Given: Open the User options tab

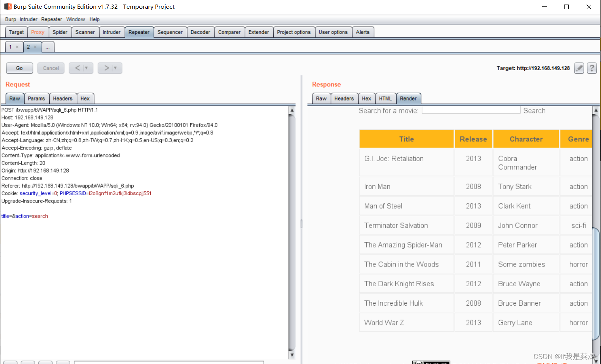Looking at the screenshot, I should coord(333,32).
